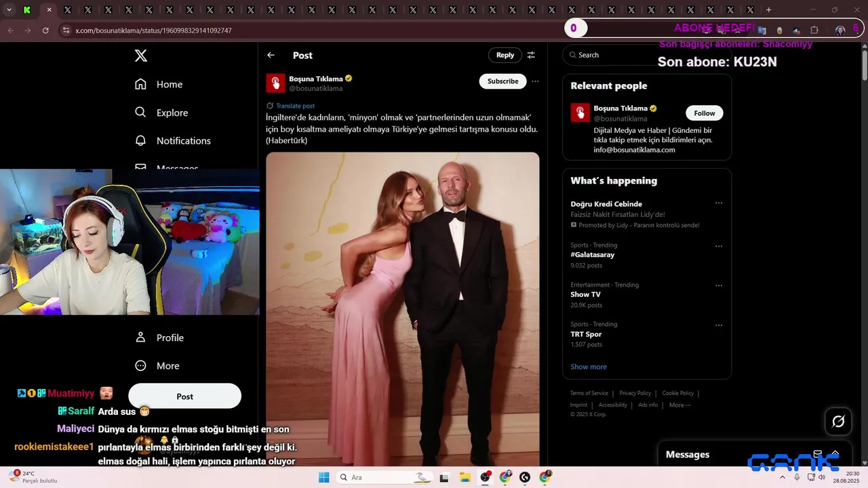Viewport: 868px width, 488px height.
Task: Open the Show TV trend
Action: tap(585, 295)
